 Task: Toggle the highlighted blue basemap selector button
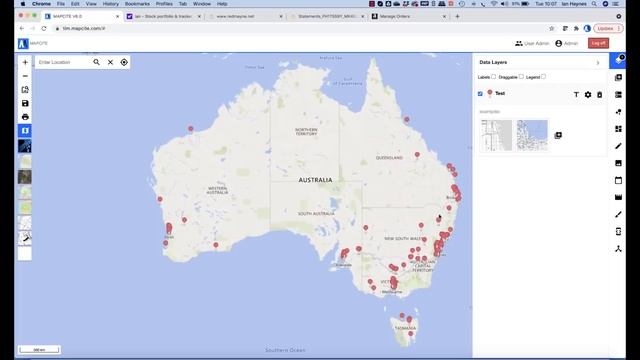25,131
